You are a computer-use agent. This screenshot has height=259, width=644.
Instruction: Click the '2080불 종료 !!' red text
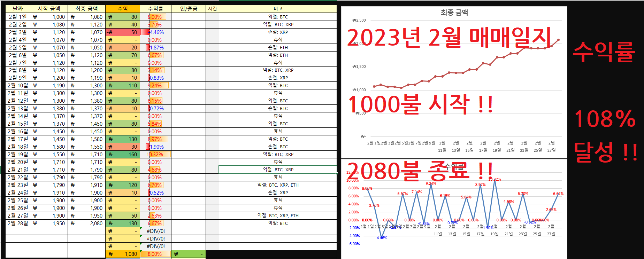click(420, 171)
